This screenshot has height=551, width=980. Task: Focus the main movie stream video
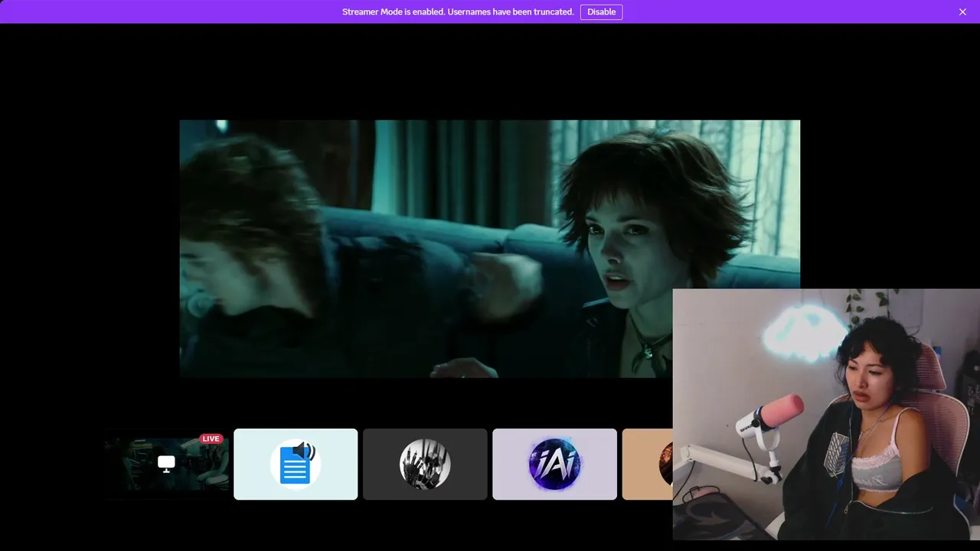490,249
